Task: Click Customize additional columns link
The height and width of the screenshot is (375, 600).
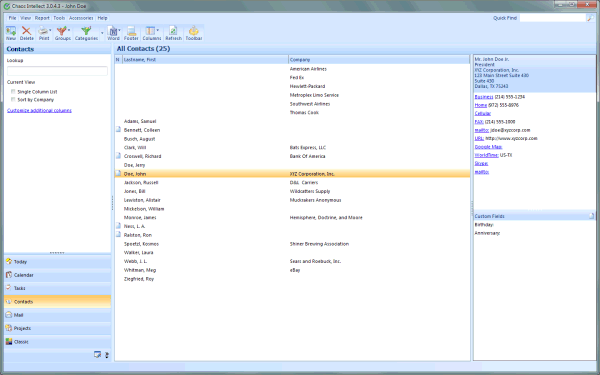Action: pos(39,110)
